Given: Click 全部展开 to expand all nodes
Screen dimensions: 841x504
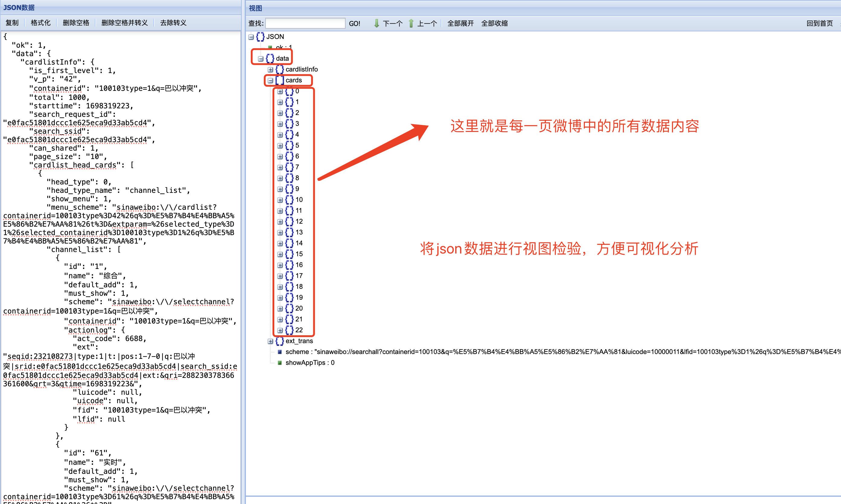Looking at the screenshot, I should (x=460, y=23).
